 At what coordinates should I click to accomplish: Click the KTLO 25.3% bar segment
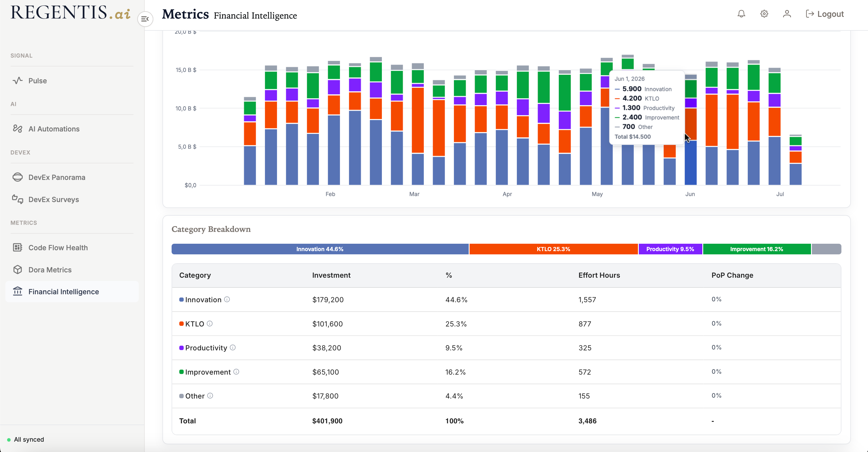point(554,249)
